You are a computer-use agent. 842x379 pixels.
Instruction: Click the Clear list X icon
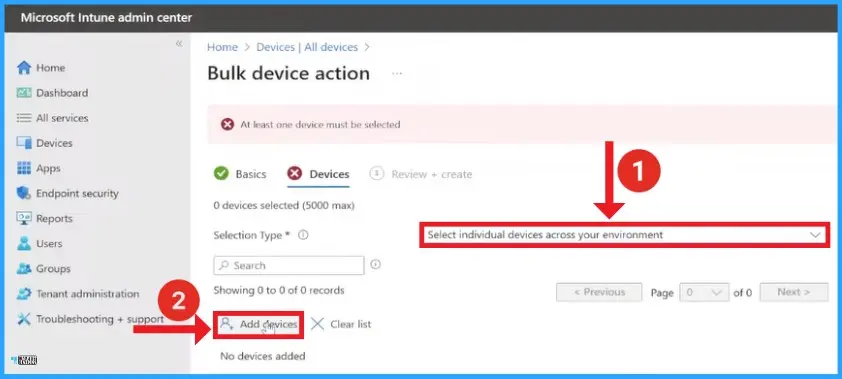pyautogui.click(x=317, y=324)
